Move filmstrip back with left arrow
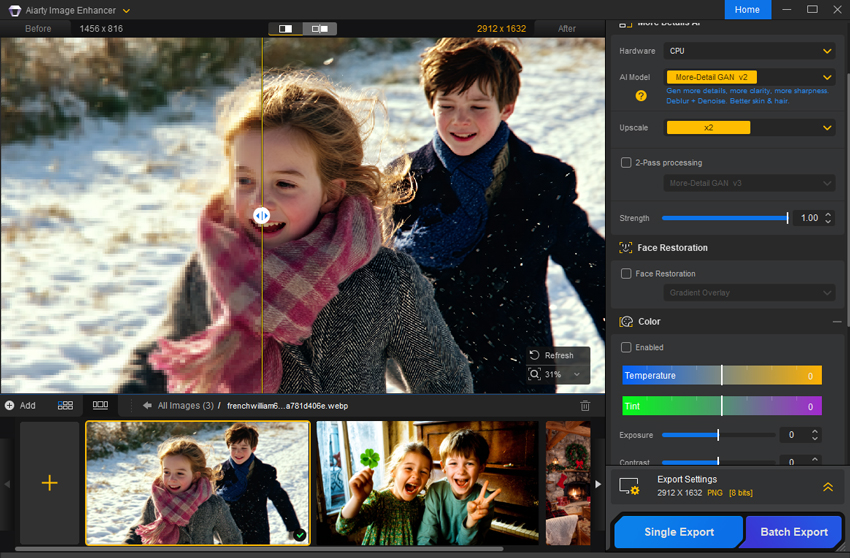Screen dimensions: 850x558 tap(7, 484)
